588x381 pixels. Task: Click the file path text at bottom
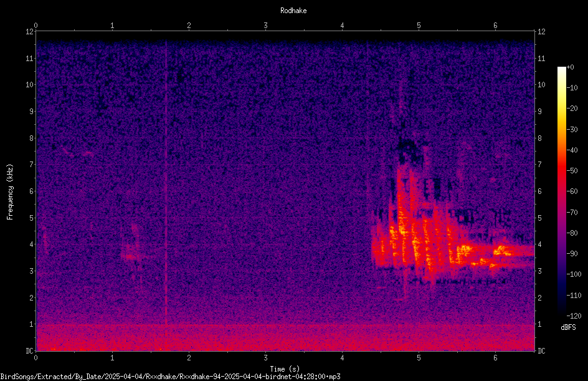tap(170, 377)
